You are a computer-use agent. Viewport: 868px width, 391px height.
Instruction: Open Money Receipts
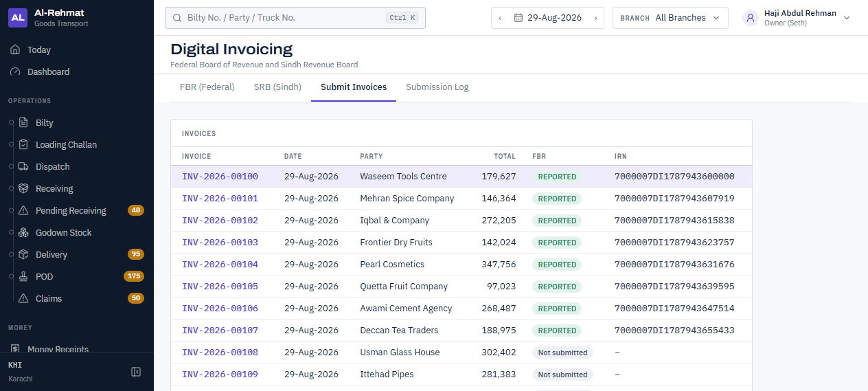tap(77, 349)
